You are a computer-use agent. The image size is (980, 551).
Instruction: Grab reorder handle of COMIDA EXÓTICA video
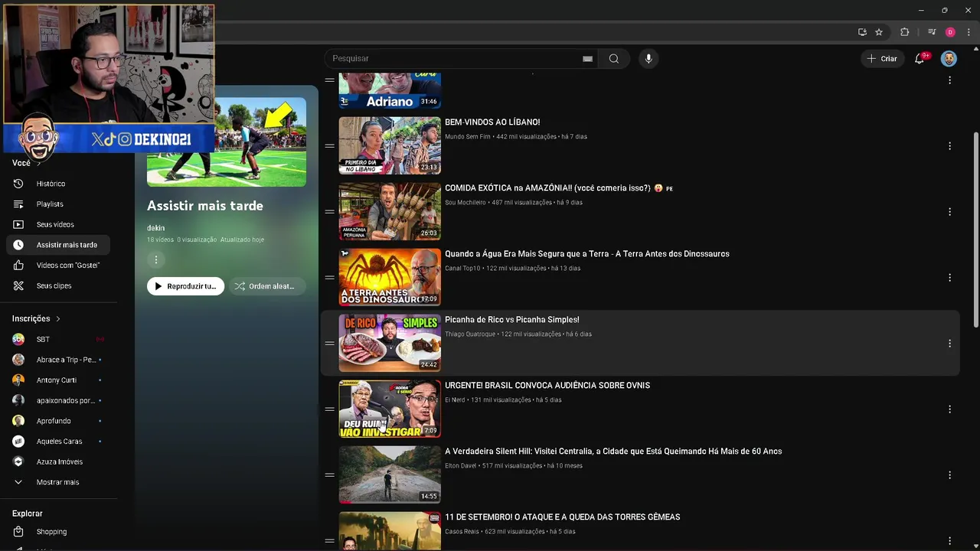click(329, 212)
